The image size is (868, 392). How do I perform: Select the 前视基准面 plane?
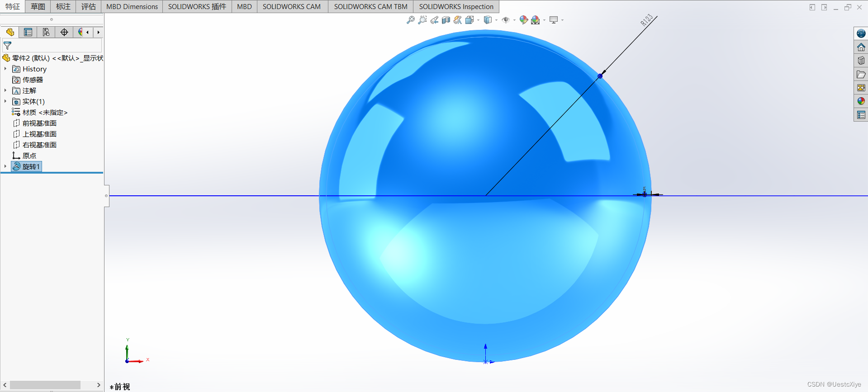point(35,123)
